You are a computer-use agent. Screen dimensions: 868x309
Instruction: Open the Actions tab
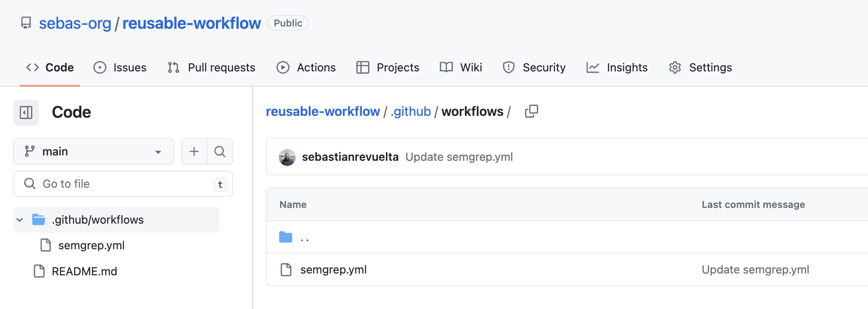[x=306, y=67]
